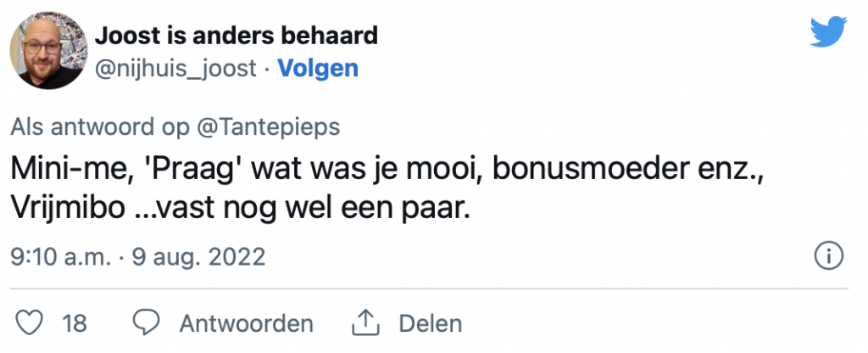Click the reply speech bubble icon
This screenshot has height=353, width=868.
tap(147, 322)
